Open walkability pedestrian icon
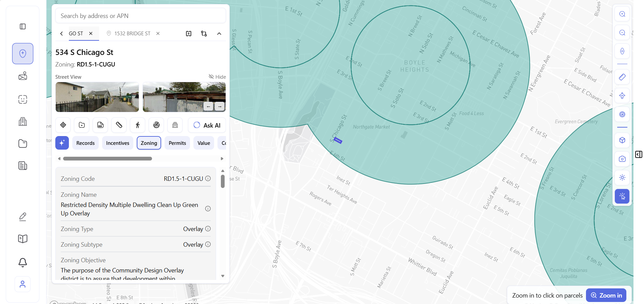This screenshot has width=644, height=304. point(138,125)
